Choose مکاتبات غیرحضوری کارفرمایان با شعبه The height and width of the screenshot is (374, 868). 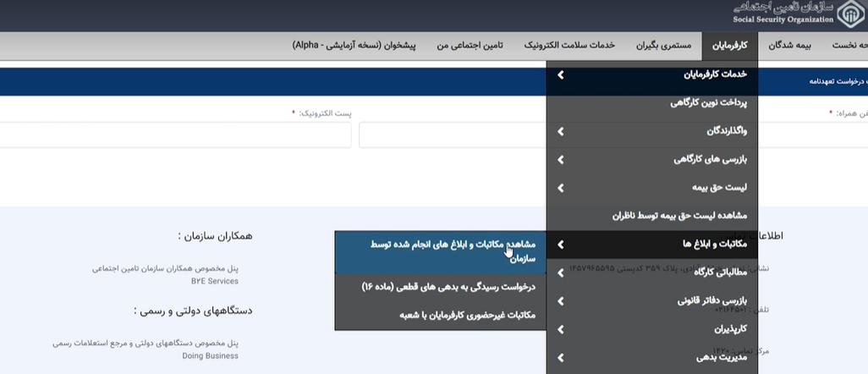441,316
